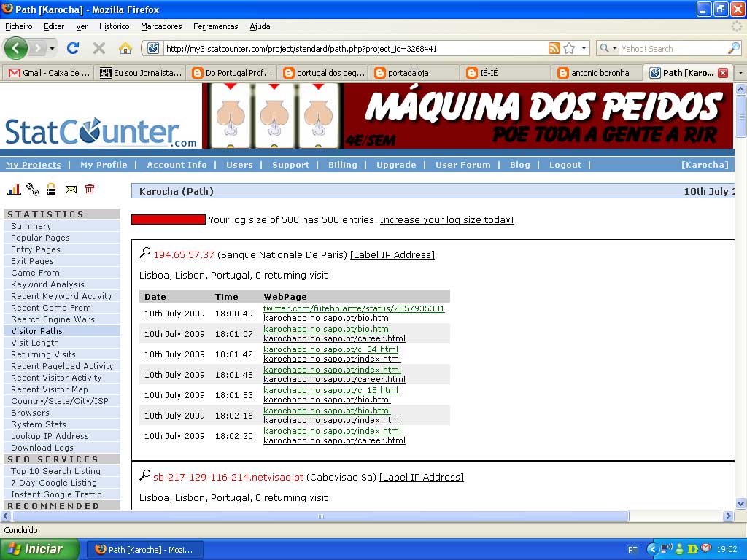Open the navigation history dropdown arrow
The height and width of the screenshot is (560, 747).
pyautogui.click(x=52, y=48)
